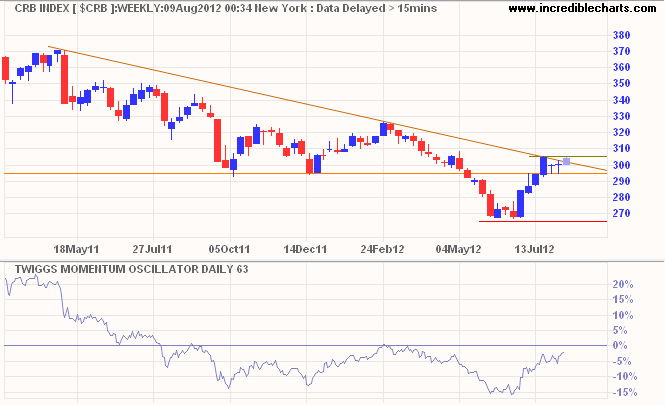The width and height of the screenshot is (665, 405).
Task: Click the 290 price axis value
Action: click(x=621, y=181)
